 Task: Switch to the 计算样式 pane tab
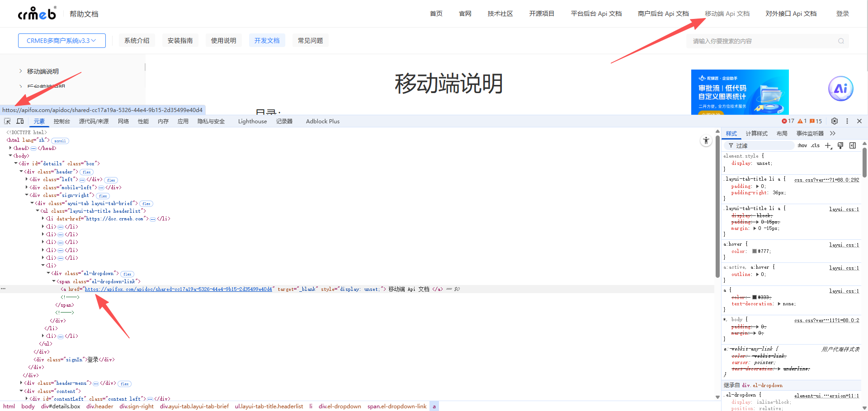point(757,133)
